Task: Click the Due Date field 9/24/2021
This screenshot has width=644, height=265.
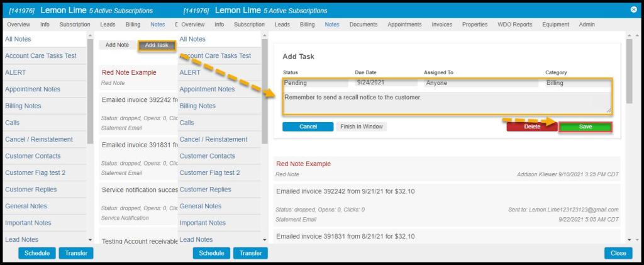Action: (x=385, y=82)
